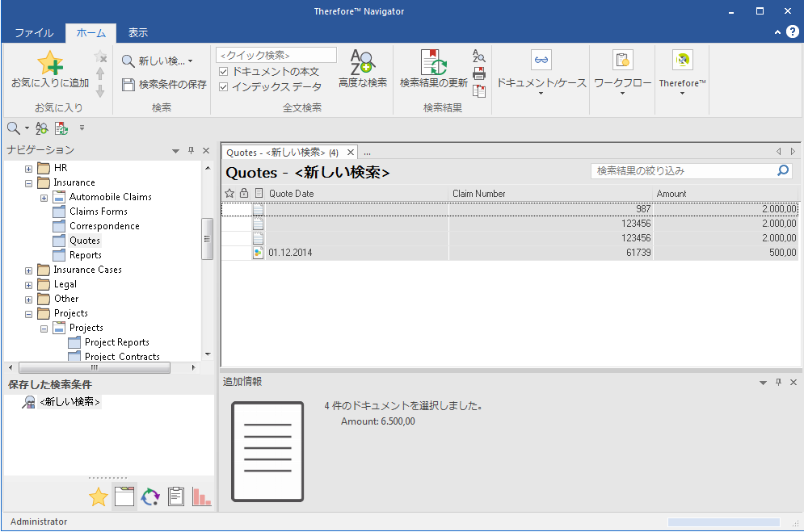Collapse the ribbon with the caret

tap(777, 32)
